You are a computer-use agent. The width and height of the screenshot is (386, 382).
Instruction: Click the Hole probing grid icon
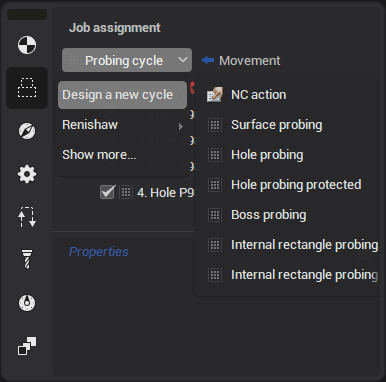[x=215, y=155]
